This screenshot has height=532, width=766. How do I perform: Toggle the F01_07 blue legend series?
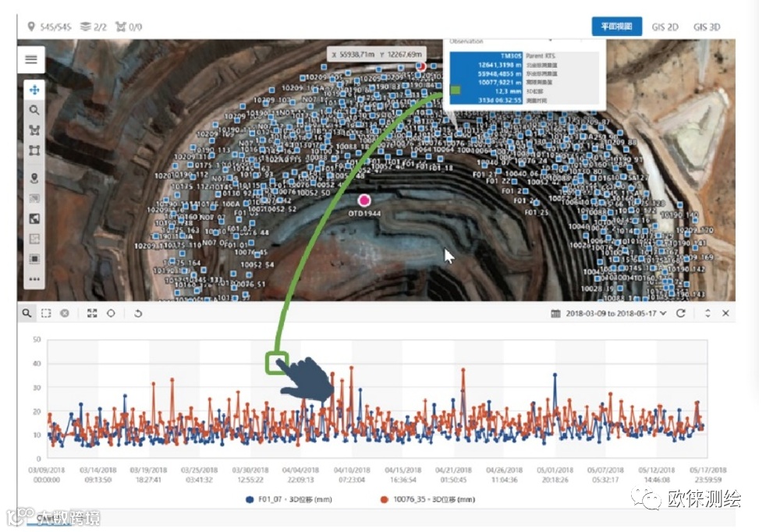coord(289,499)
